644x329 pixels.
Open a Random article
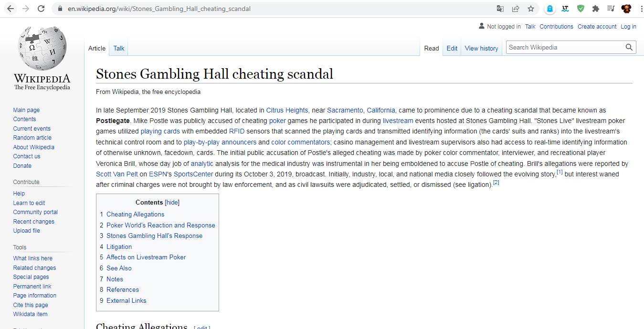(x=32, y=138)
